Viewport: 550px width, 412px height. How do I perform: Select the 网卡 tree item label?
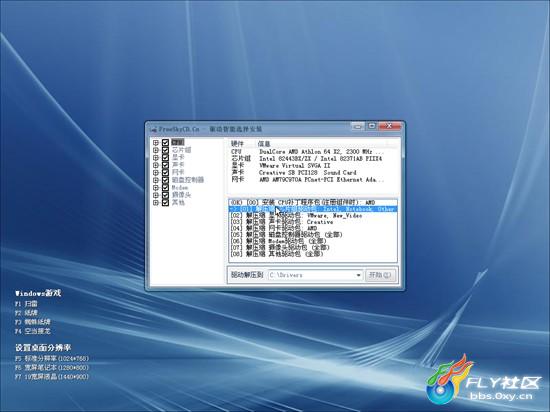click(x=178, y=173)
